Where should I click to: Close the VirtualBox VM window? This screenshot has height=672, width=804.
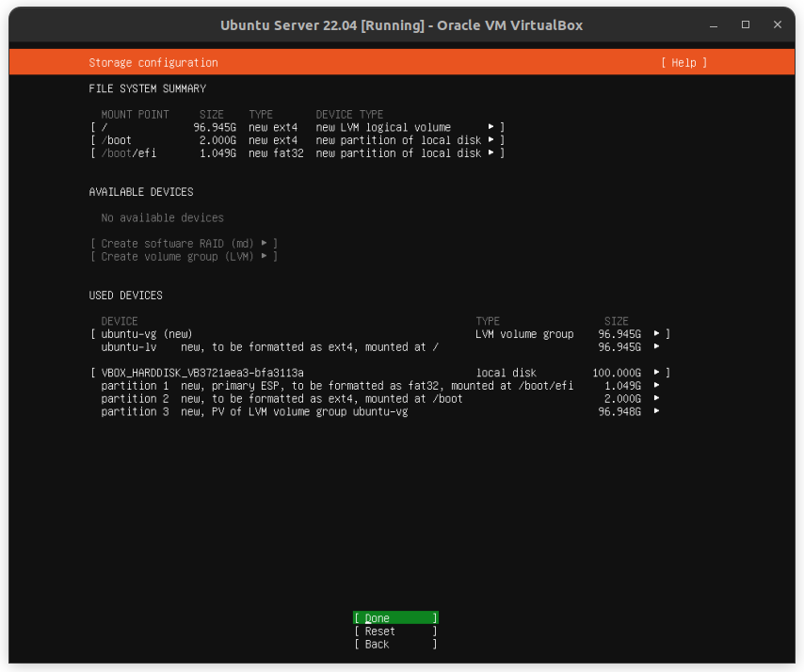pos(778,24)
